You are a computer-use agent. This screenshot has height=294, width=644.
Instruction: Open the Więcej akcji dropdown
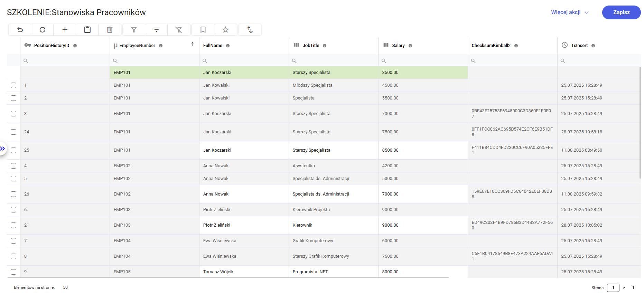click(570, 12)
